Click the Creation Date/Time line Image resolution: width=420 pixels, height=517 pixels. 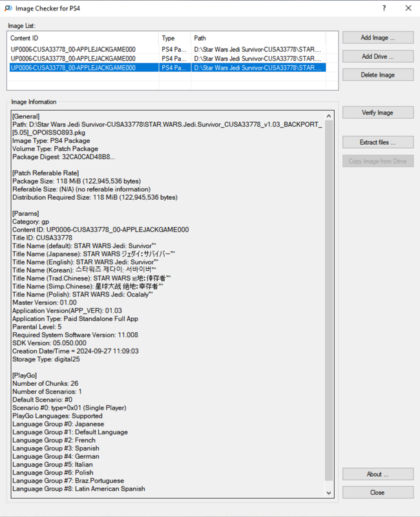tap(76, 351)
